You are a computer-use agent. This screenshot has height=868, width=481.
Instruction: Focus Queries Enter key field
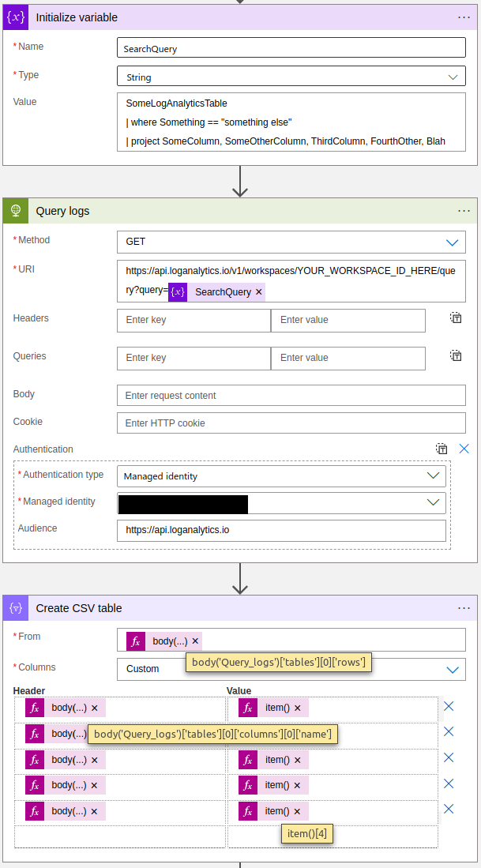point(194,358)
